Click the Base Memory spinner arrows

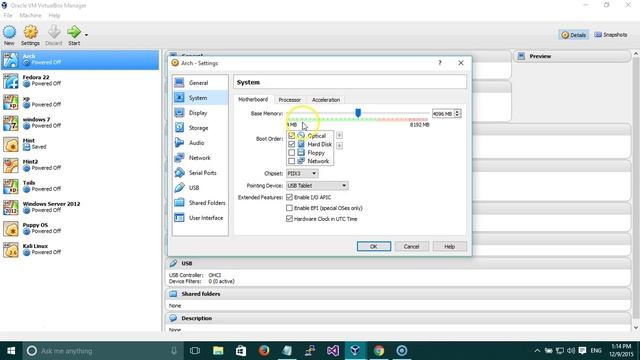point(457,113)
